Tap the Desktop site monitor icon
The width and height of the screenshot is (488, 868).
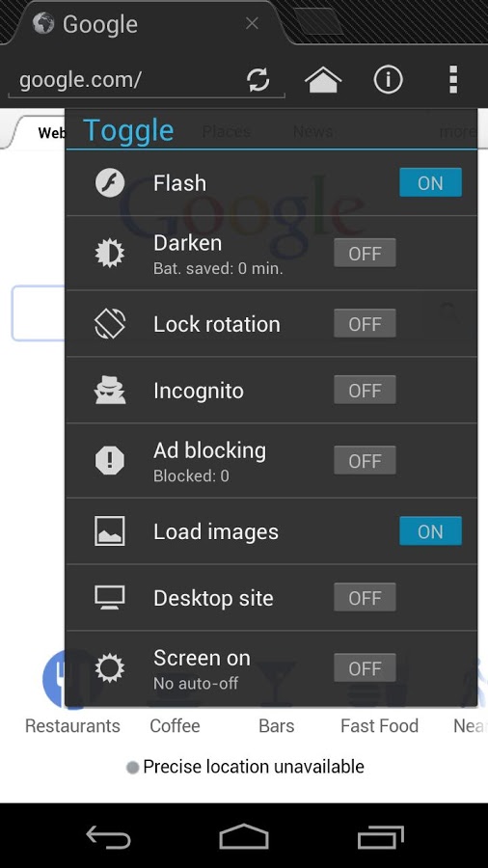coord(110,598)
